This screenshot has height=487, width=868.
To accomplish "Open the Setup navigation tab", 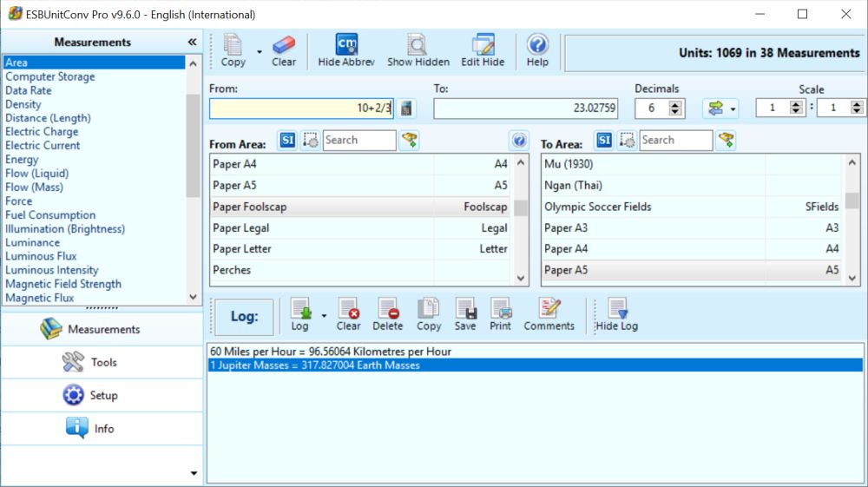I will coord(102,396).
